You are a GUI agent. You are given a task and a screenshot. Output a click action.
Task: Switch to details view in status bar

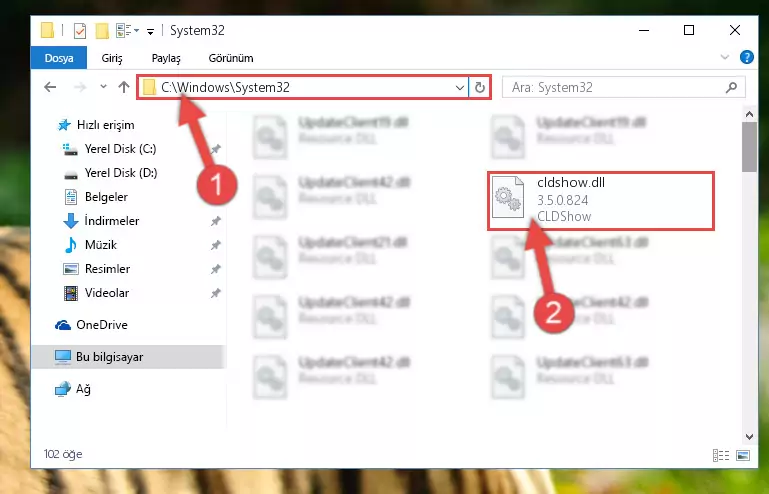pyautogui.click(x=720, y=455)
